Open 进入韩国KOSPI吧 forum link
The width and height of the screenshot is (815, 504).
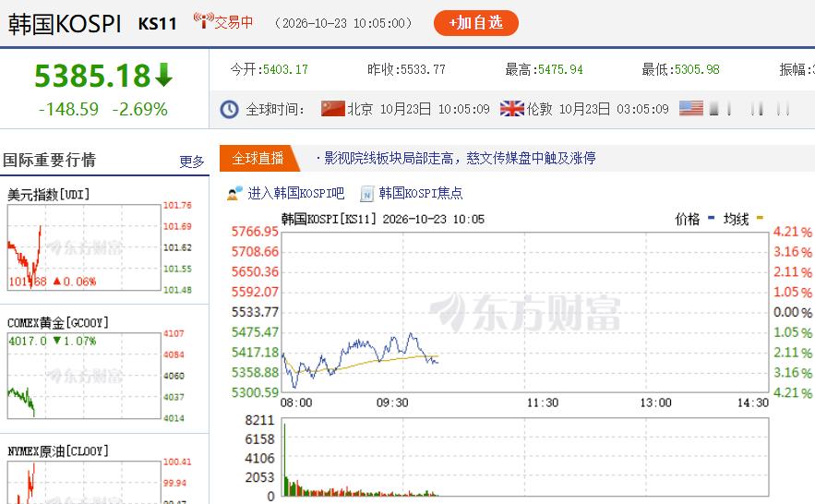click(295, 193)
